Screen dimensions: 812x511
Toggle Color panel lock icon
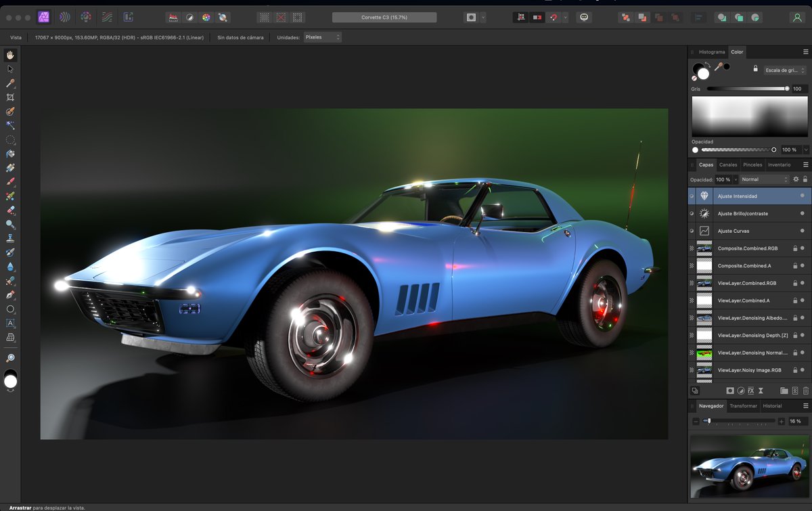point(755,69)
